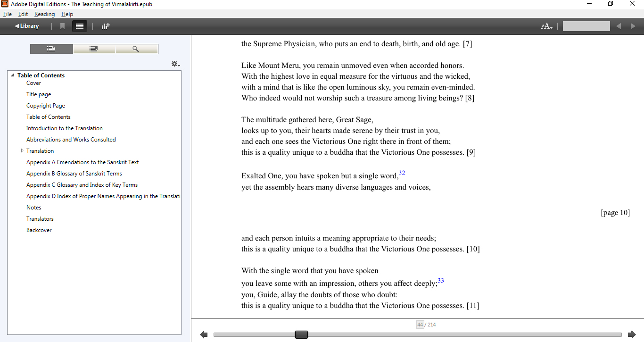
Task: Return to Library view
Action: tap(27, 26)
